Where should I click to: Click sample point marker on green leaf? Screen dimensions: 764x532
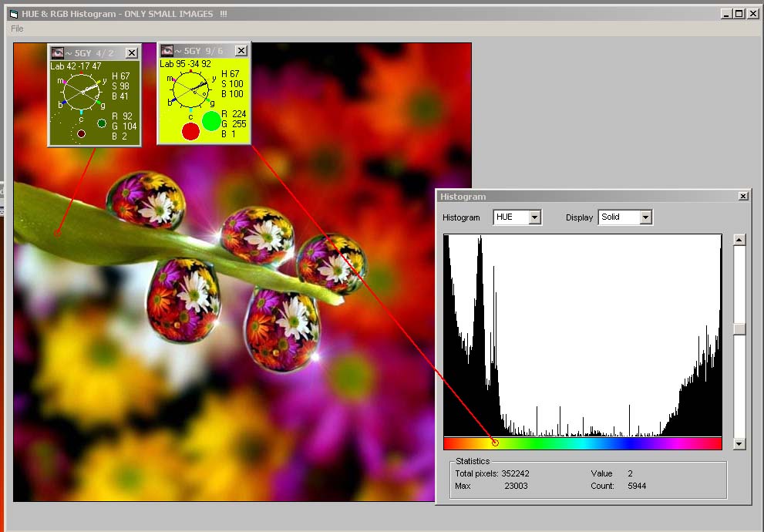57,232
